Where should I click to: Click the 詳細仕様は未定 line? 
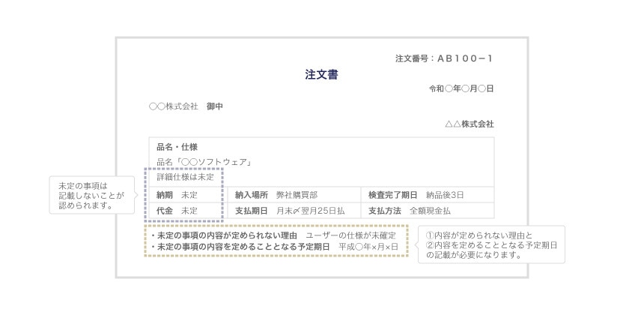point(185,177)
